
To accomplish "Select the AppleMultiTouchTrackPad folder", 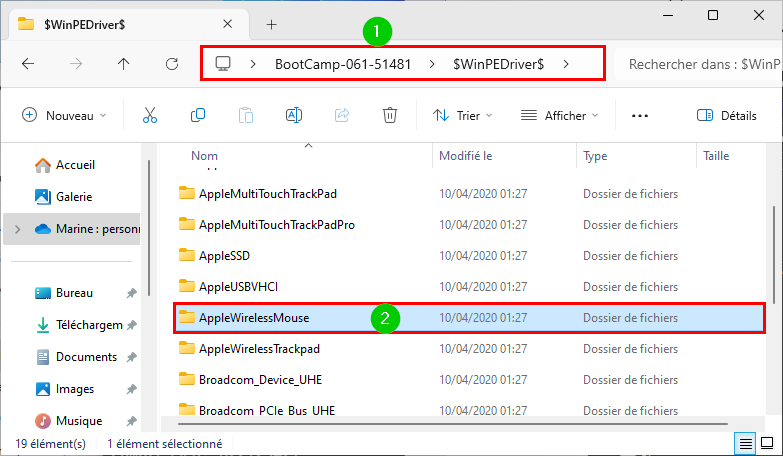I will tap(469, 194).
